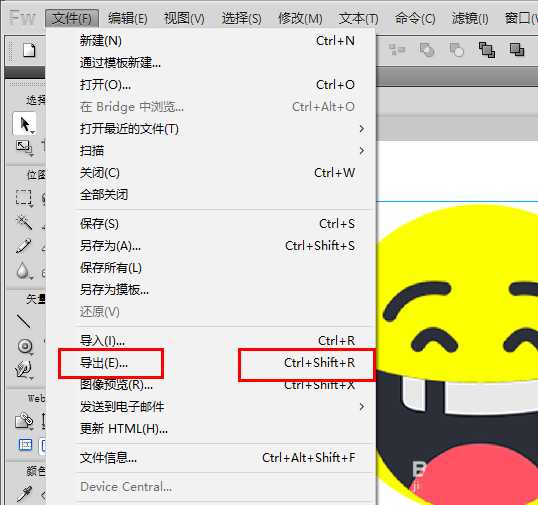Expand the 扫描 submenu arrow
Image resolution: width=538 pixels, height=505 pixels.
[362, 151]
